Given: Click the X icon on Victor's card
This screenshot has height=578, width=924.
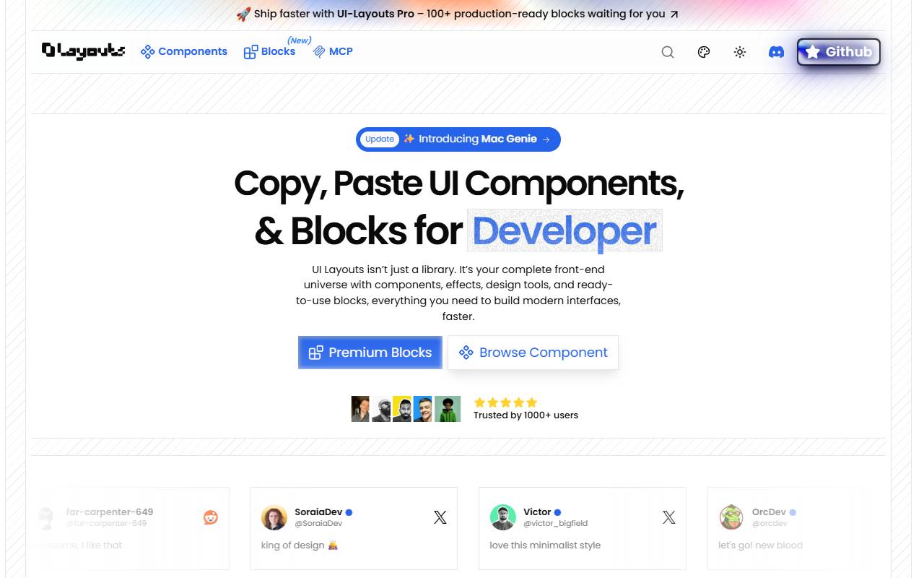Looking at the screenshot, I should coord(669,517).
